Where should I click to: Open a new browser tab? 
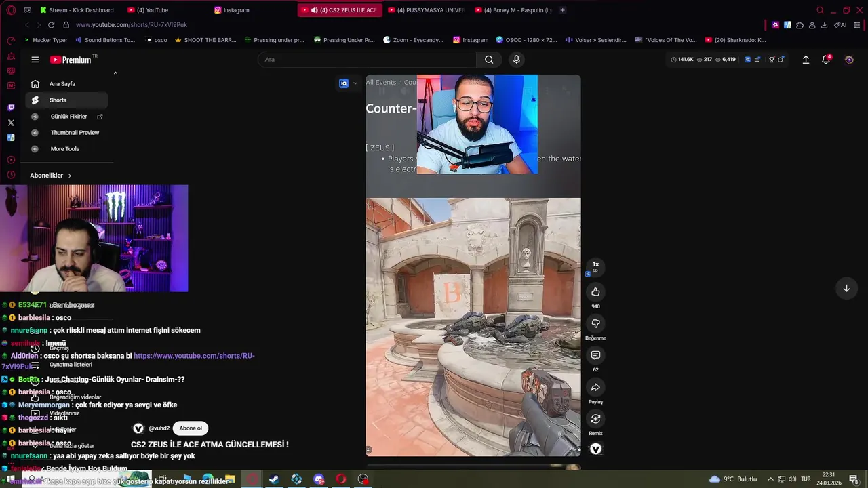562,10
